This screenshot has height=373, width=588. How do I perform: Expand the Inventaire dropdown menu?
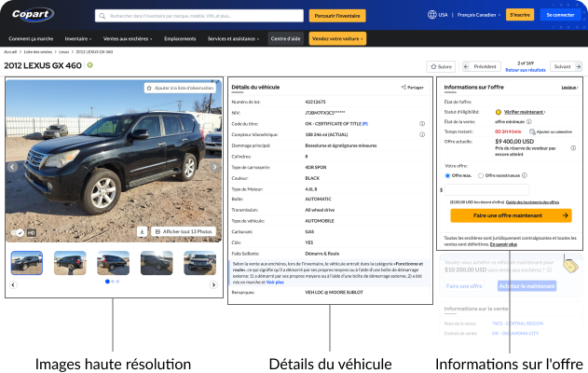point(80,39)
